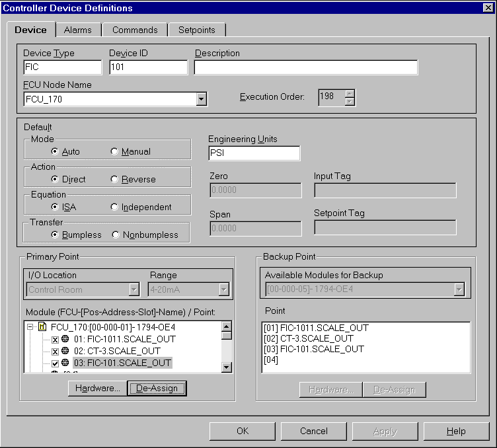Open the Commands tab
This screenshot has height=448, width=497.
pyautogui.click(x=135, y=30)
